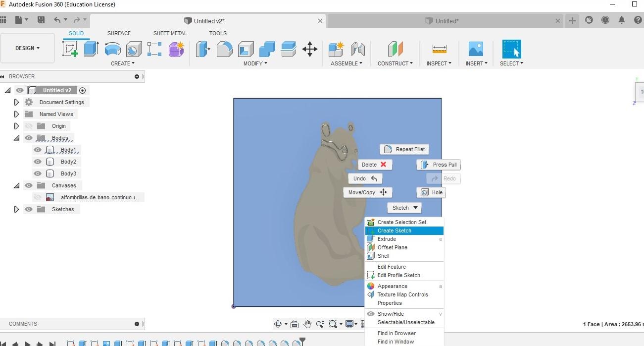Click the Rectangular Pattern toolbar icon
Screen dimensions: 644x346
(x=154, y=49)
